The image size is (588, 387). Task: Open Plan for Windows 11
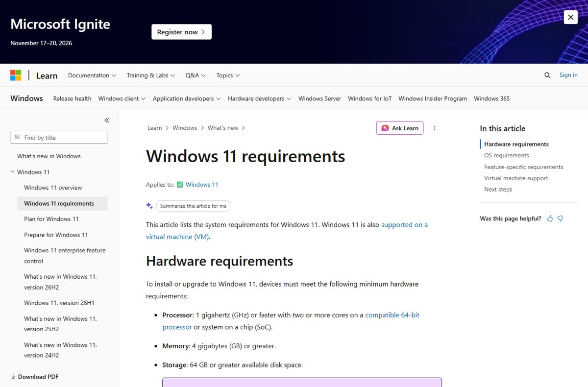pos(51,219)
